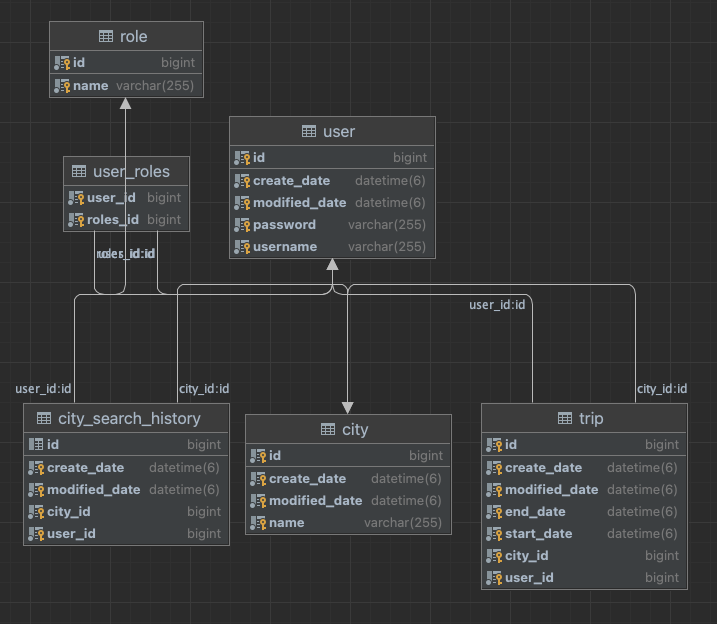Select the city table title

coord(355,430)
